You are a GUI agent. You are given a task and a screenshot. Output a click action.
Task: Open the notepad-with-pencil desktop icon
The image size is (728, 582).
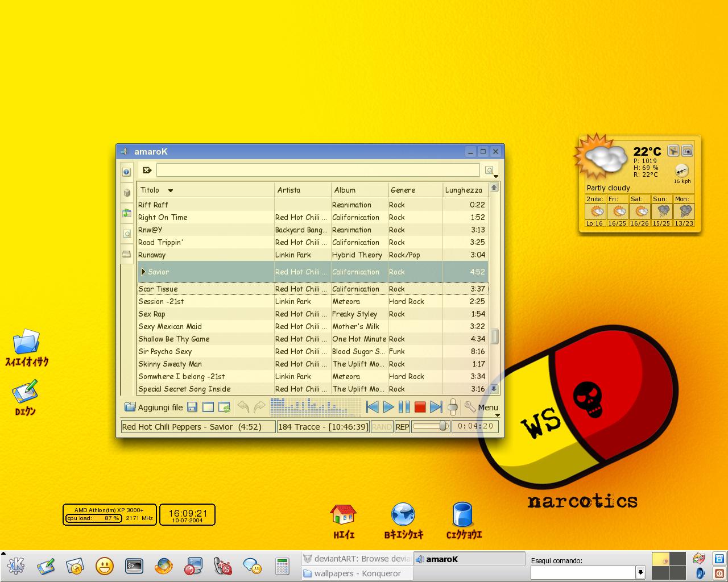[x=25, y=391]
